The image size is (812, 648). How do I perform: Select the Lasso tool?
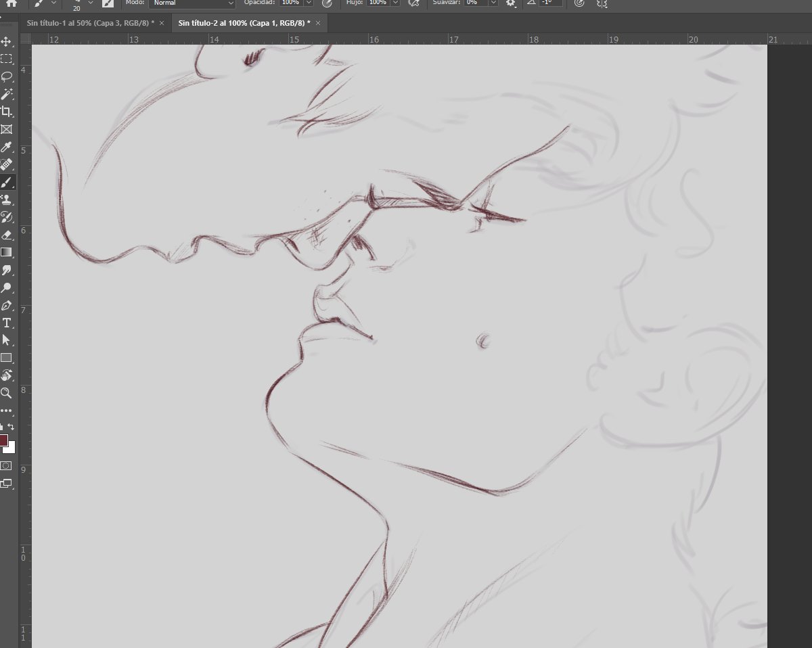point(7,76)
